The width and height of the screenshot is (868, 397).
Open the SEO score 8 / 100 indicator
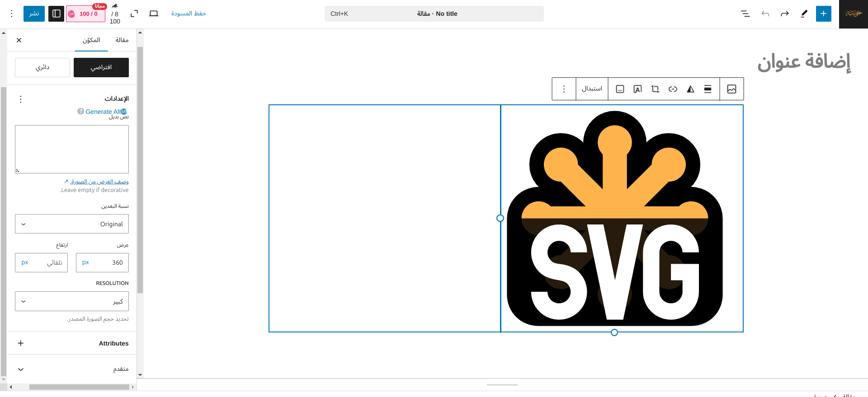coord(115,14)
